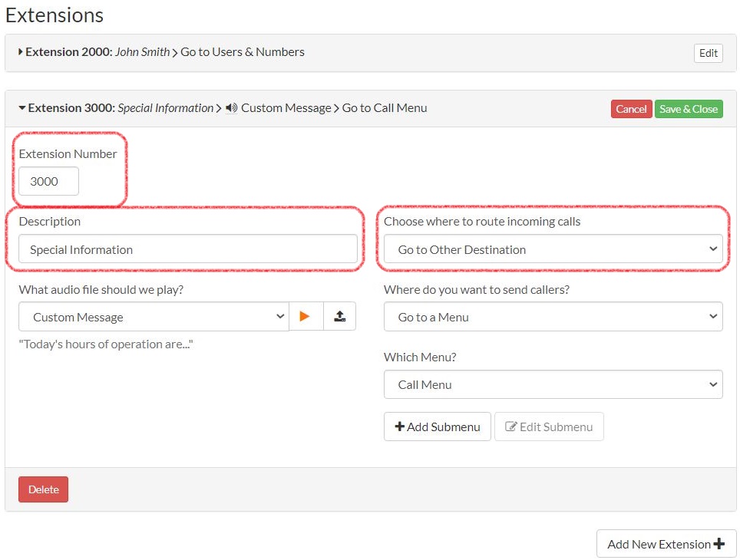Play the Custom Message audio file
The width and height of the screenshot is (740, 560).
(x=306, y=317)
